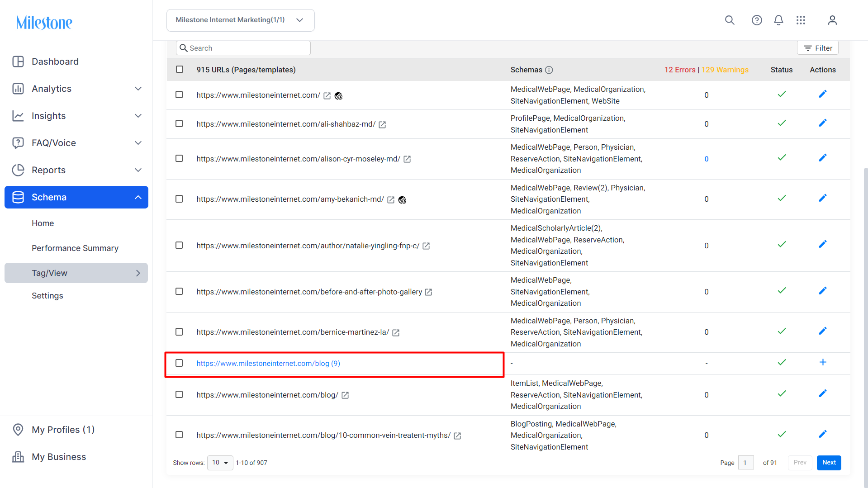Image resolution: width=868 pixels, height=488 pixels.
Task: Click 129 Warnings header link
Action: pos(725,70)
